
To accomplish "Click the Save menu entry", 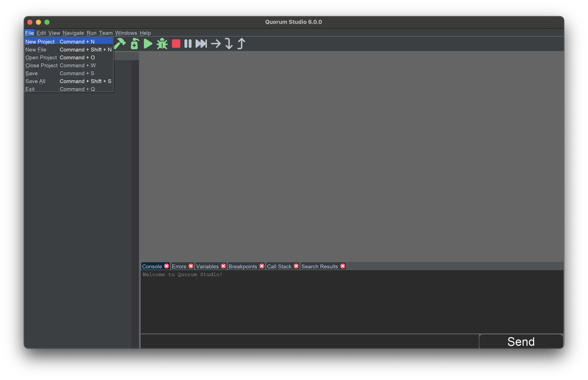I will (x=69, y=73).
